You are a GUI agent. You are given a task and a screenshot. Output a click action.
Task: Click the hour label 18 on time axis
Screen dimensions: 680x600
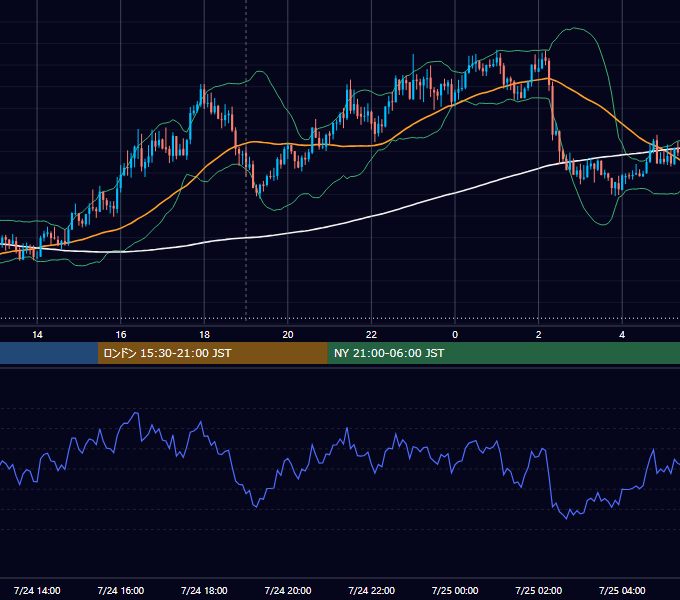point(204,335)
